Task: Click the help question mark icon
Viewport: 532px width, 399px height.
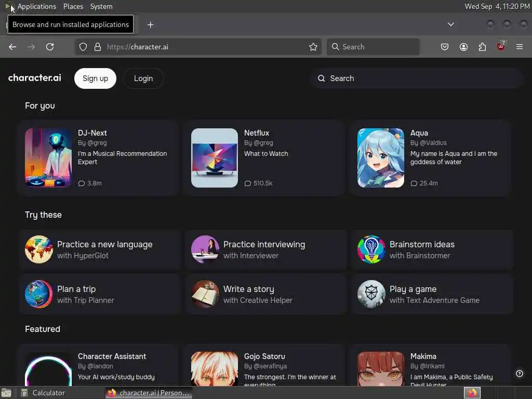Action: point(520,374)
